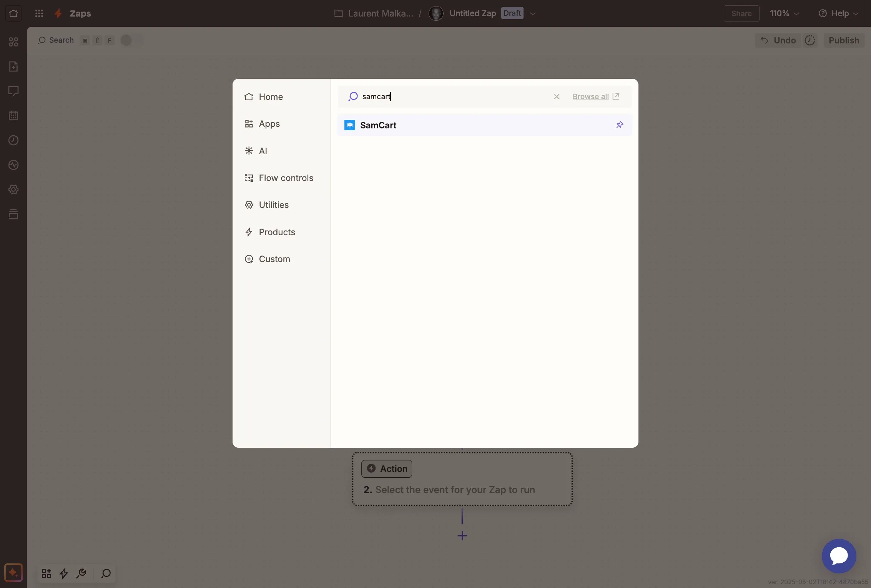Click the Search field in editor toolbar
Viewport: 871px width, 588px height.
click(56, 40)
